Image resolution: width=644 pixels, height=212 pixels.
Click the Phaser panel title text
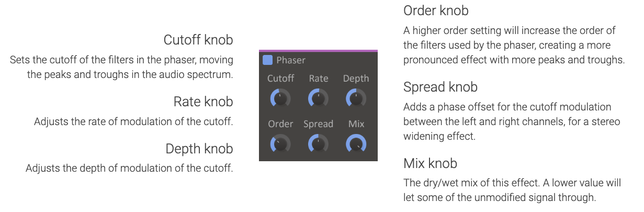coord(291,60)
